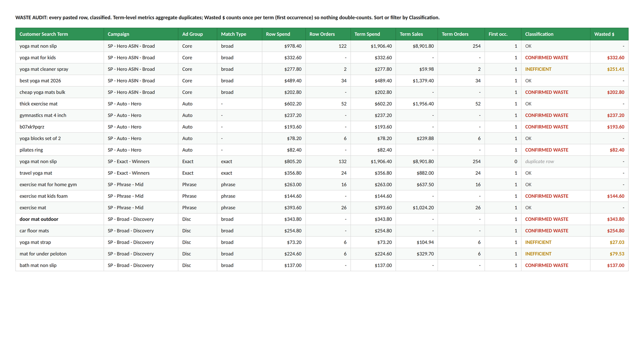The image size is (644, 362).
Task: Click the $343.80 wasted amount cell
Action: 609,219
